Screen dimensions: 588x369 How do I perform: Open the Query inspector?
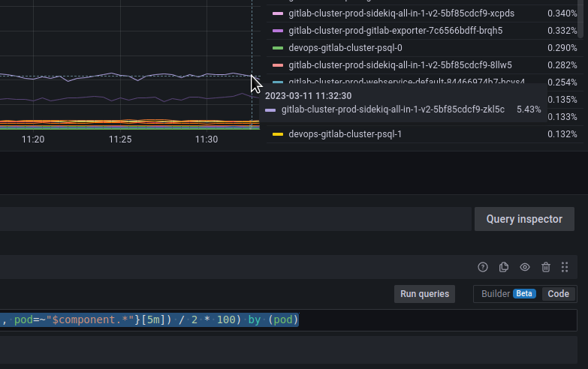(524, 219)
